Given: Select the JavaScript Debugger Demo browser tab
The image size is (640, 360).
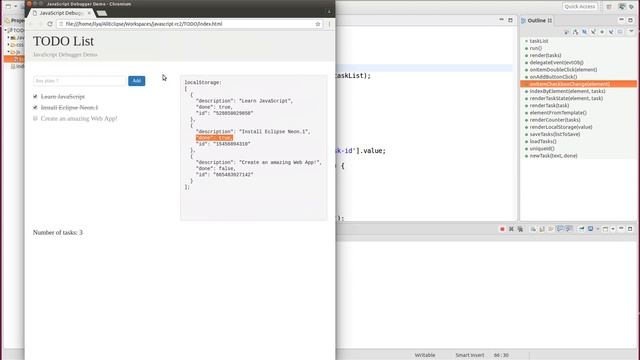Looking at the screenshot, I should 60,13.
